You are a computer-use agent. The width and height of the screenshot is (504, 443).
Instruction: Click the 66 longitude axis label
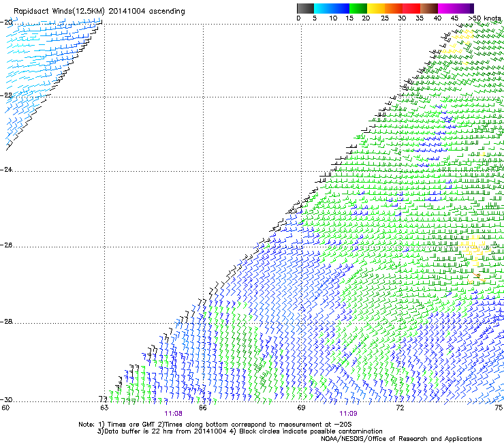click(203, 408)
